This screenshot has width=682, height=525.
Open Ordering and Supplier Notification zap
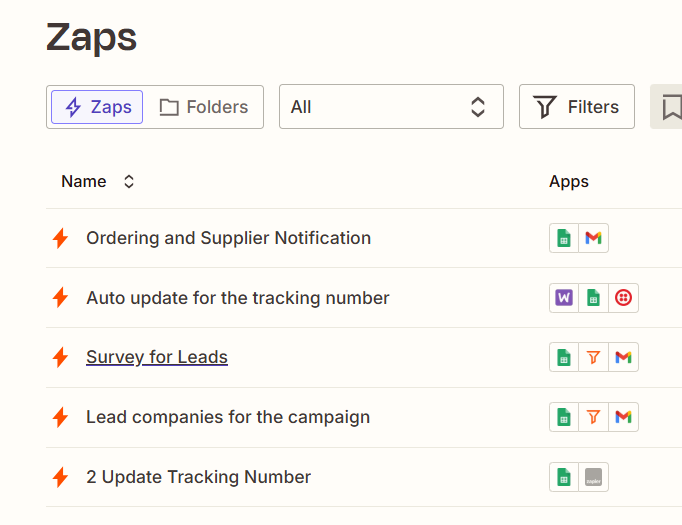click(228, 238)
